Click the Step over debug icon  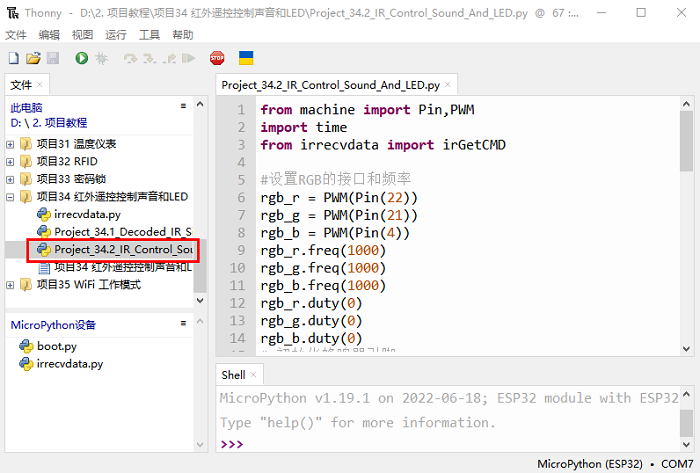coord(130,59)
